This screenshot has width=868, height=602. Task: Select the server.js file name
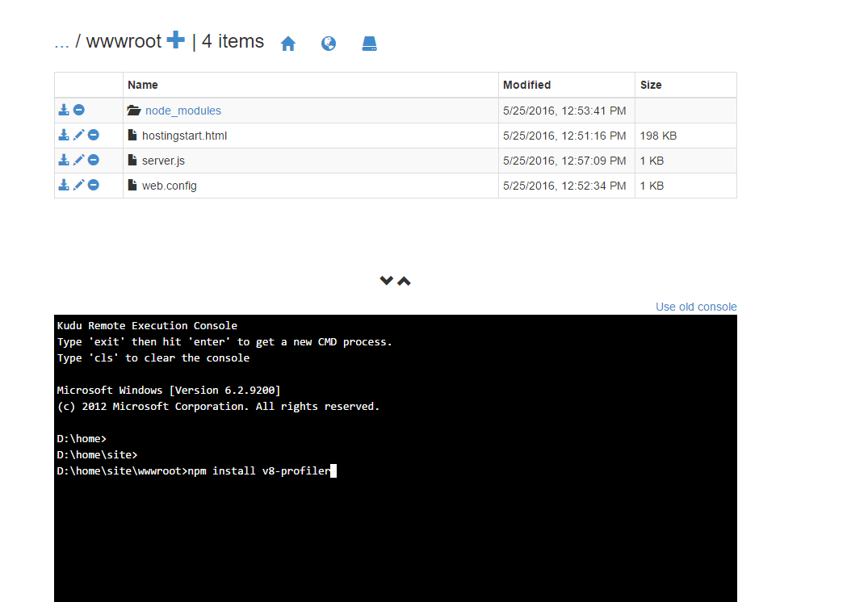(163, 161)
